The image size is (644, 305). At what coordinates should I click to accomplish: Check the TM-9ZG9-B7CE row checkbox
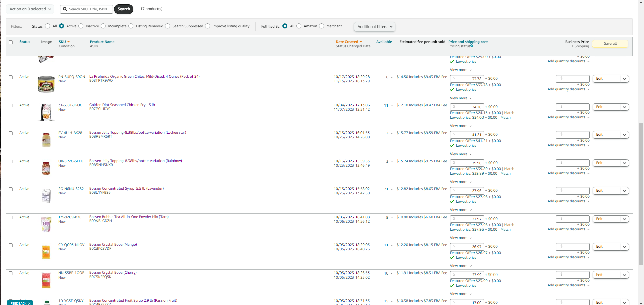tap(11, 217)
